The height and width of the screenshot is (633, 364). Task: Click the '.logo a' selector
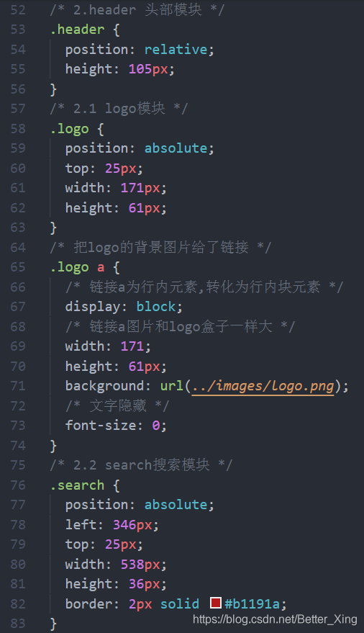[77, 267]
